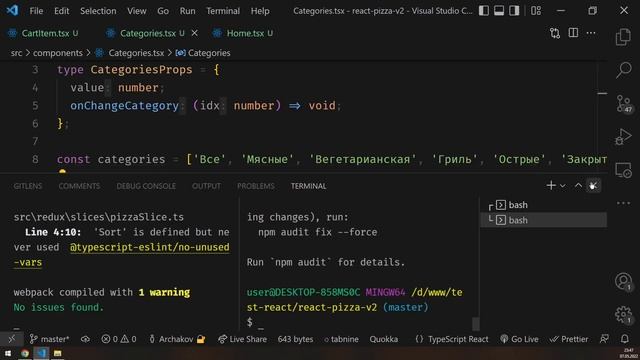Open the Manage settings gear
The width and height of the screenshot is (640, 360).
(x=623, y=314)
